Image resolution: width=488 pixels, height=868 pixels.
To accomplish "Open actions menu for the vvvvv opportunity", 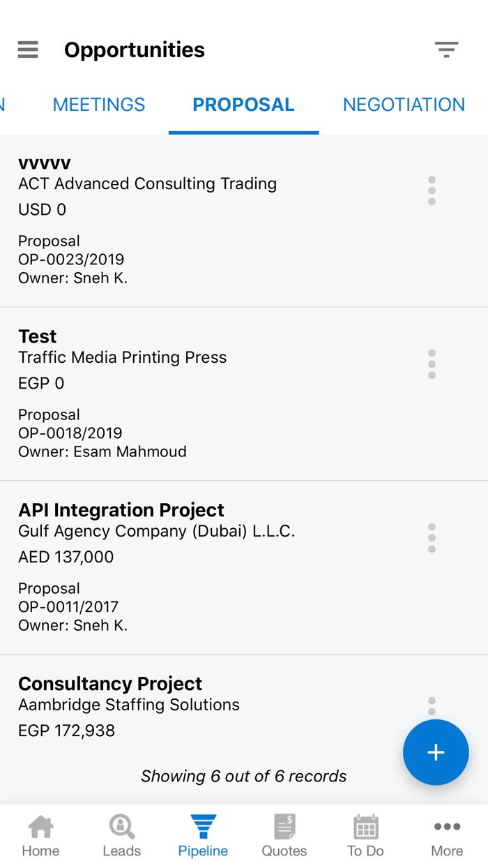I will tap(432, 190).
